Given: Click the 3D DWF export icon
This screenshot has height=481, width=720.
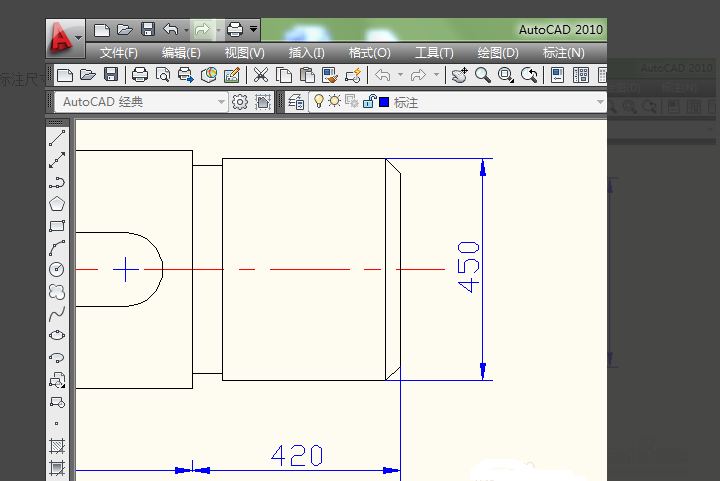Looking at the screenshot, I should [x=209, y=75].
